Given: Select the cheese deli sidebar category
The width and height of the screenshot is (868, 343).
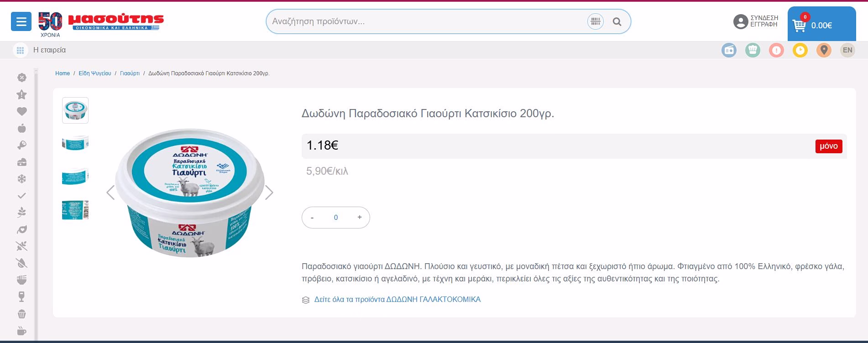Looking at the screenshot, I should pos(22,162).
